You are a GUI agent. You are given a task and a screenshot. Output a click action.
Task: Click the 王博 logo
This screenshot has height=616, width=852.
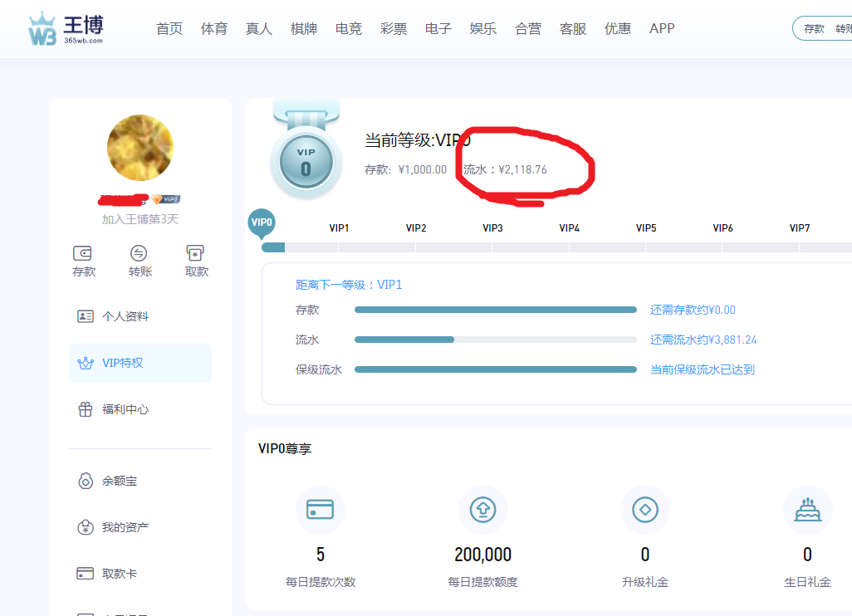point(66,29)
